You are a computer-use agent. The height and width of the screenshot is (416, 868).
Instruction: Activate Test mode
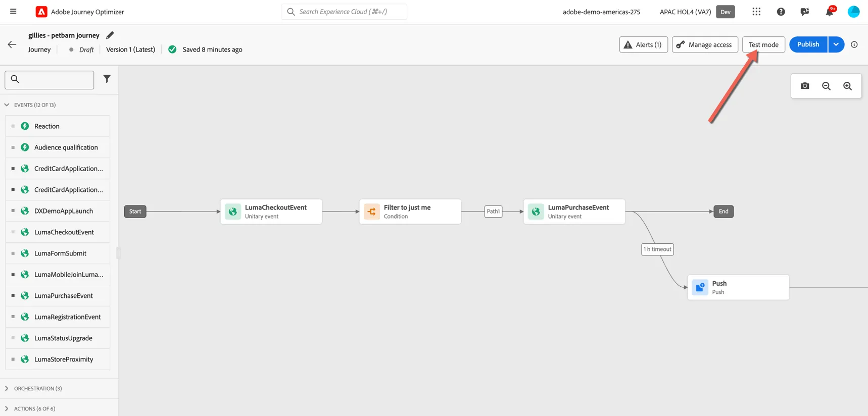[x=763, y=44]
